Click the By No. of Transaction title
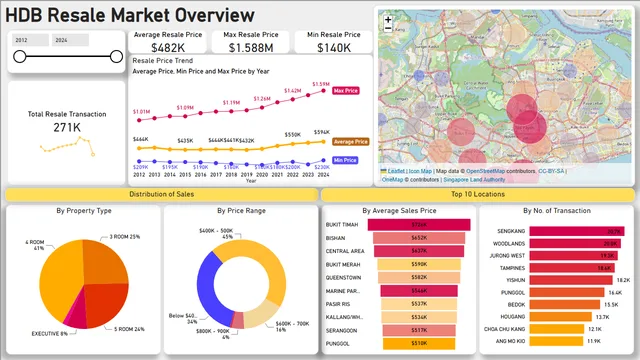 [x=557, y=211]
